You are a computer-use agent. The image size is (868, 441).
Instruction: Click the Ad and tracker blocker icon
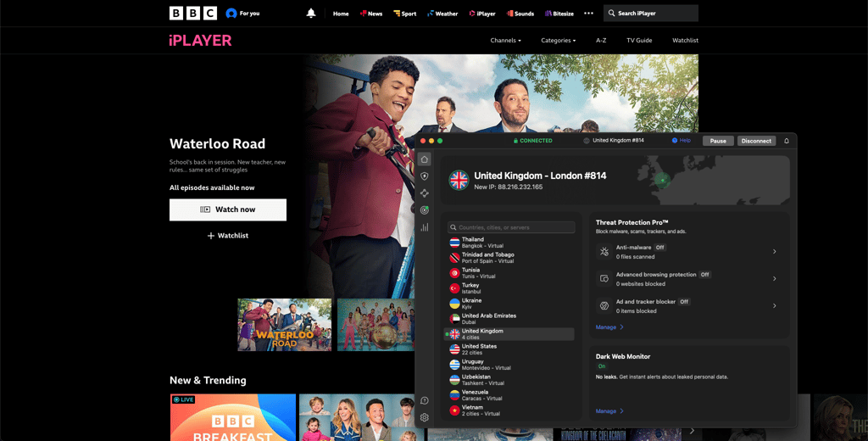point(604,306)
